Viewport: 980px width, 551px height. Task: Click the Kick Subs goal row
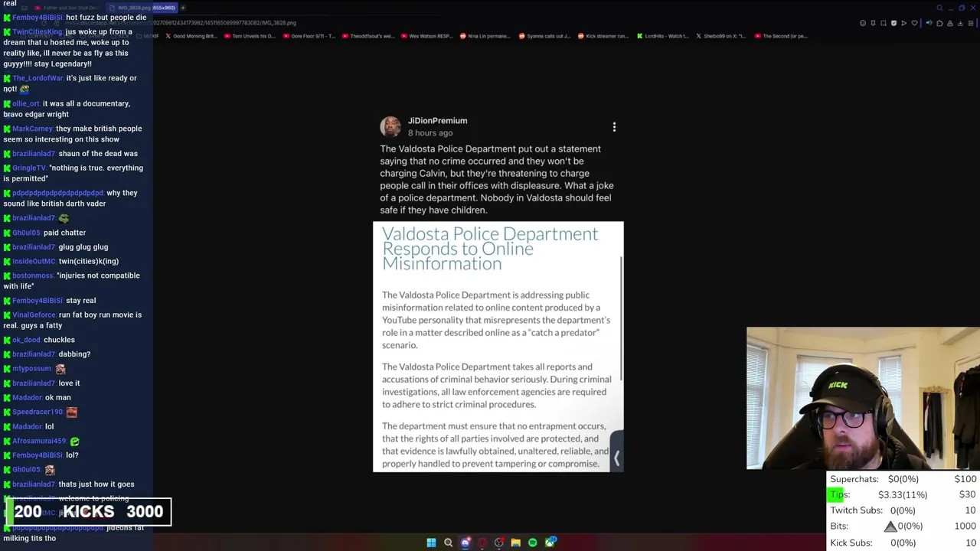tap(903, 543)
